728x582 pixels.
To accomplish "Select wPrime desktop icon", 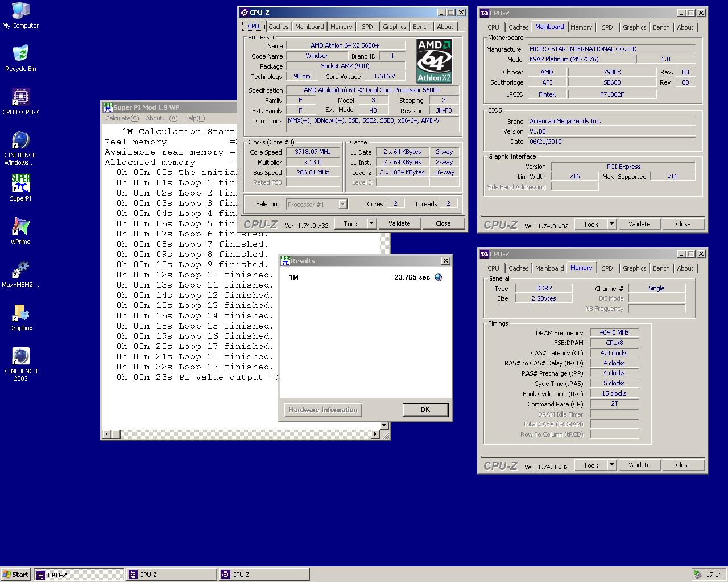I will click(x=20, y=231).
